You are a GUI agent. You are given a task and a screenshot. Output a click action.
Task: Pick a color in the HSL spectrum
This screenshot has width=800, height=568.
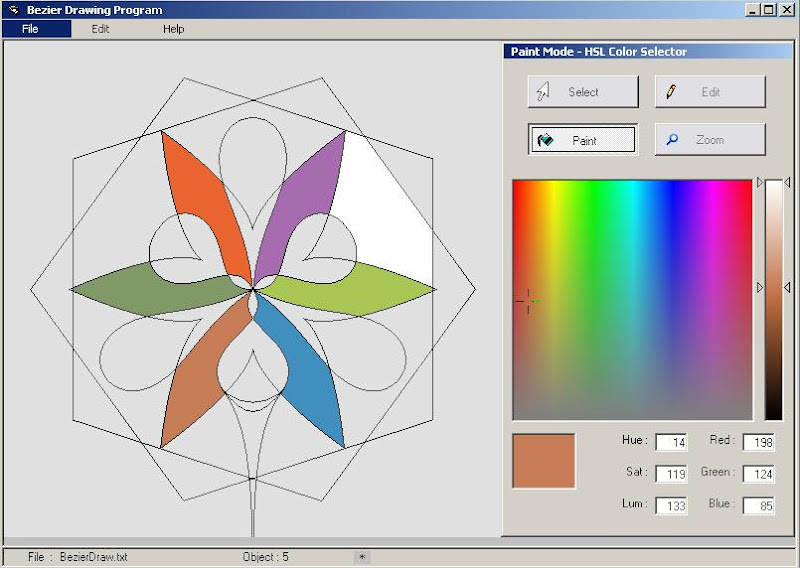[632, 300]
